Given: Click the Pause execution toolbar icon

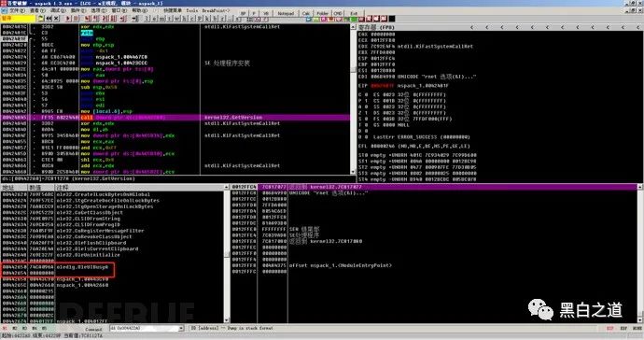Looking at the screenshot, I should 76,19.
